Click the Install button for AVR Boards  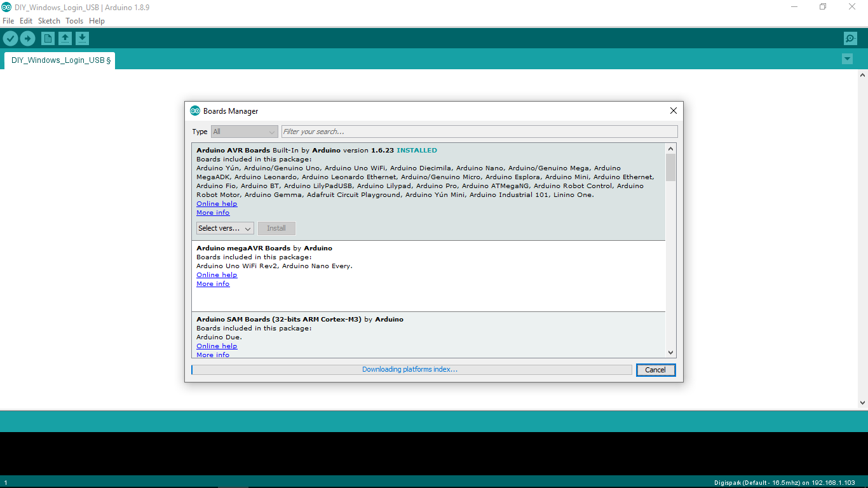coord(276,228)
